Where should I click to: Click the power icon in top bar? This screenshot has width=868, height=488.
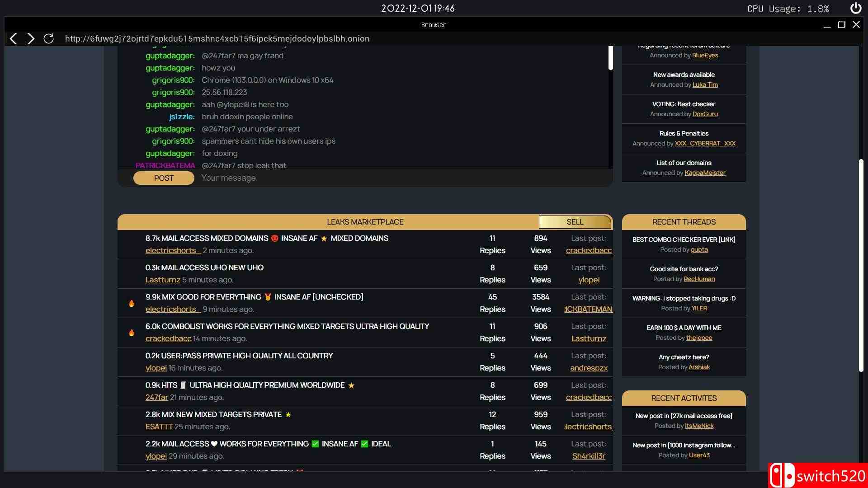tap(855, 8)
